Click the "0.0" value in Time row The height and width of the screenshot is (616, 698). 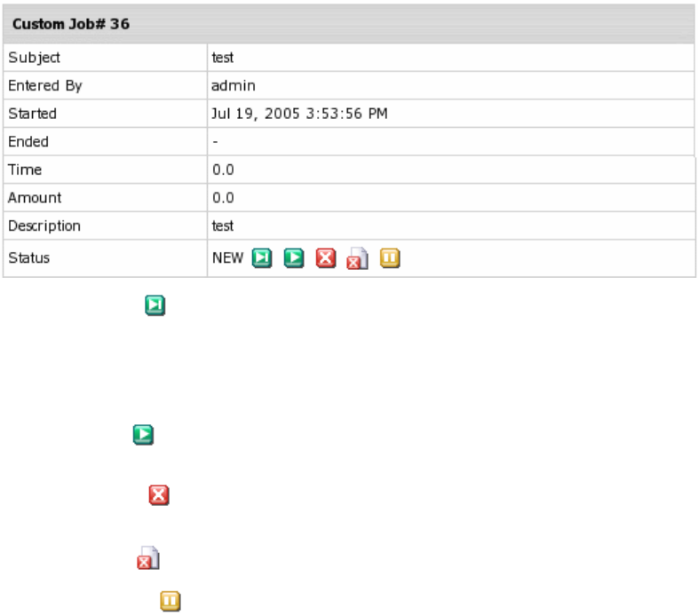coord(223,170)
